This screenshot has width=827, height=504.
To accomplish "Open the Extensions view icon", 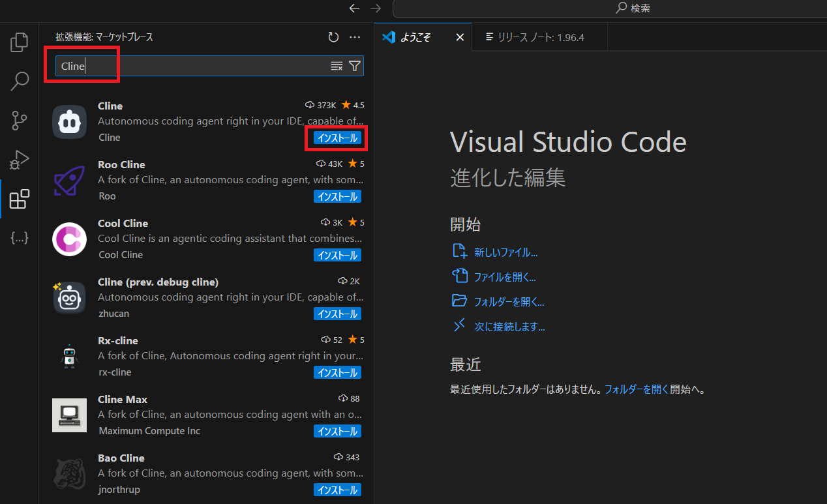I will pyautogui.click(x=19, y=199).
